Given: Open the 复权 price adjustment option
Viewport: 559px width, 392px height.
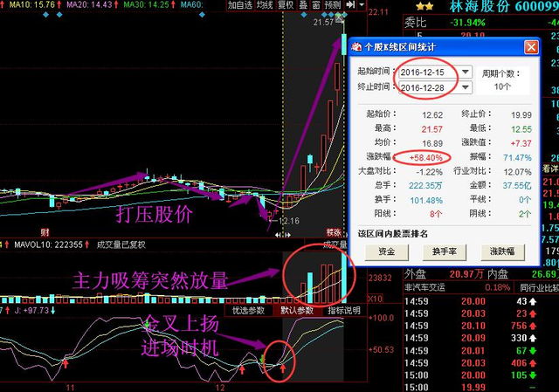Looking at the screenshot, I should (286, 5).
